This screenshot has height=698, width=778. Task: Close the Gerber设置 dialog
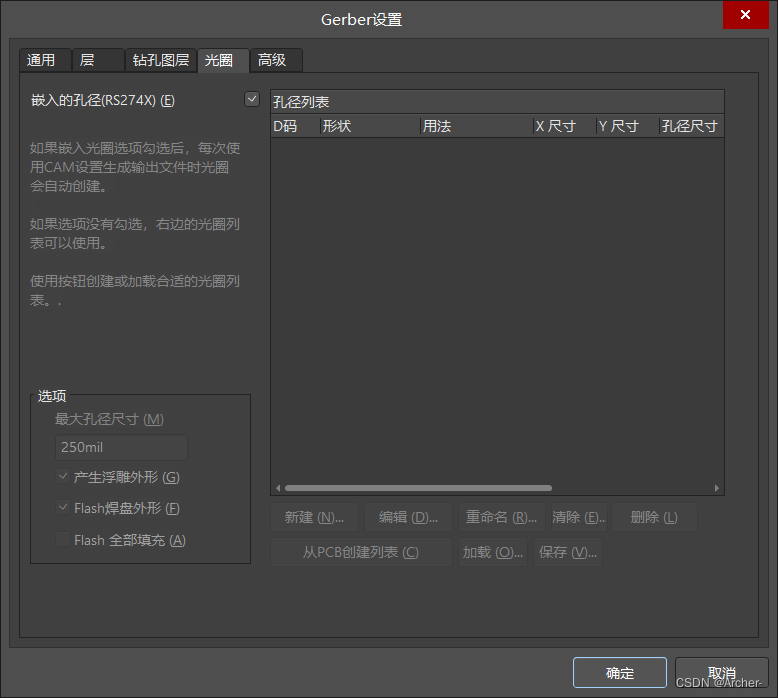click(x=745, y=15)
